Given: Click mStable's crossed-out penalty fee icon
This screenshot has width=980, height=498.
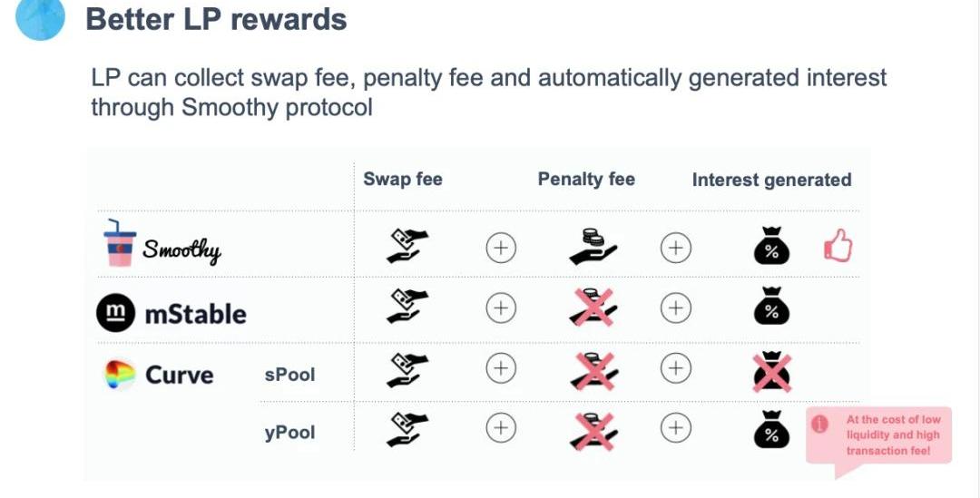Looking at the screenshot, I should pos(594,309).
